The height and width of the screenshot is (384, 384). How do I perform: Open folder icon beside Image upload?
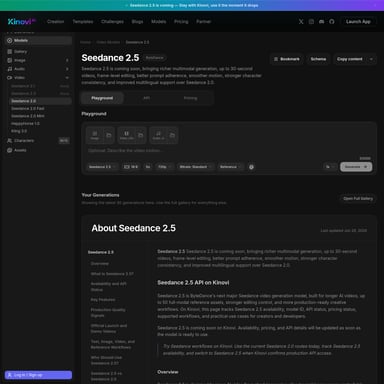[109, 135]
